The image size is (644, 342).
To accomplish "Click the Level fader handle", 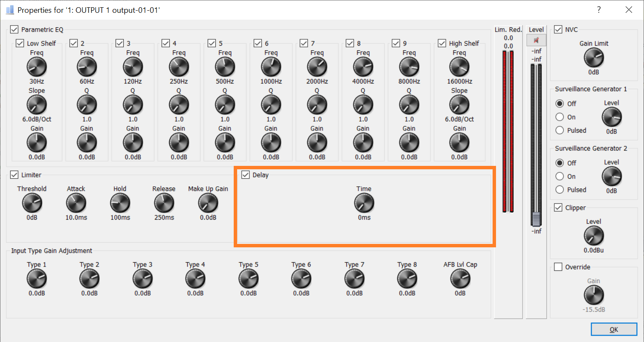I will [x=536, y=219].
